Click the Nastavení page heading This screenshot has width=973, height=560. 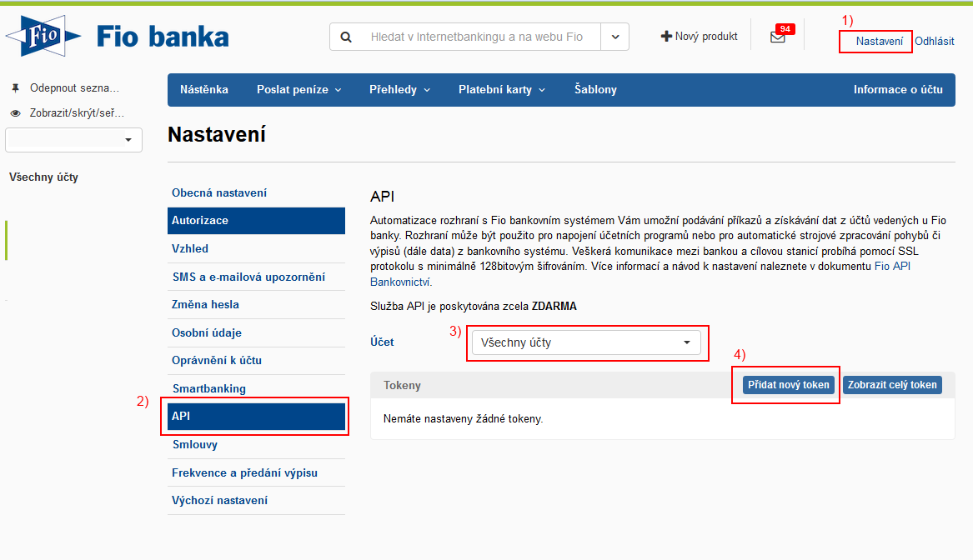pyautogui.click(x=217, y=134)
